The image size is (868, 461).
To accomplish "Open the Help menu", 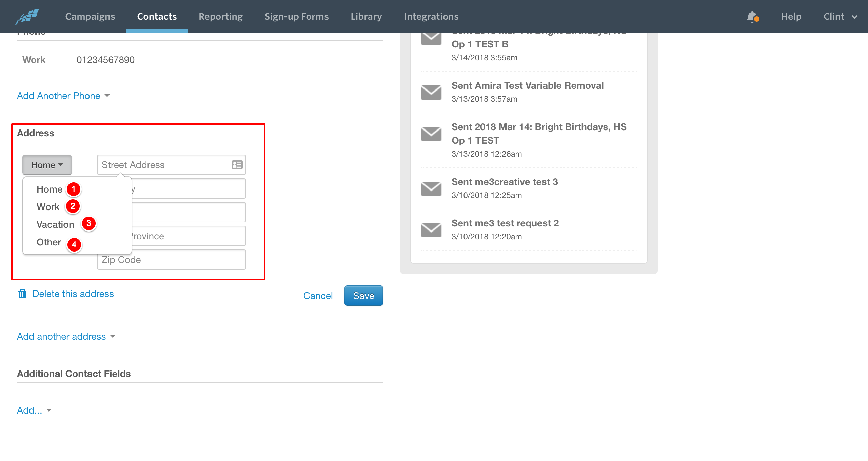I will pos(791,16).
